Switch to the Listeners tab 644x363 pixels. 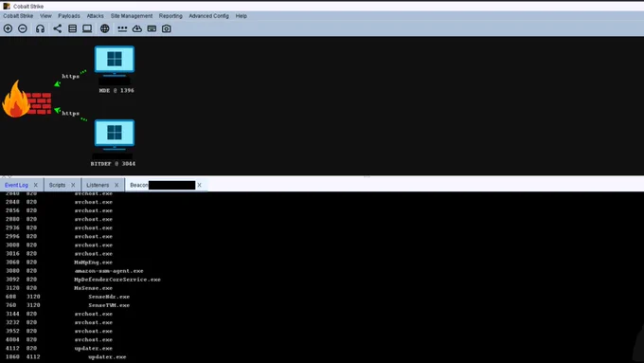[x=98, y=185]
